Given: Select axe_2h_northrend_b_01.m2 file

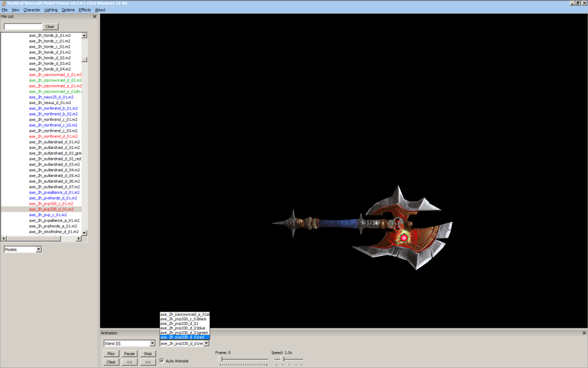Looking at the screenshot, I should 53,108.
